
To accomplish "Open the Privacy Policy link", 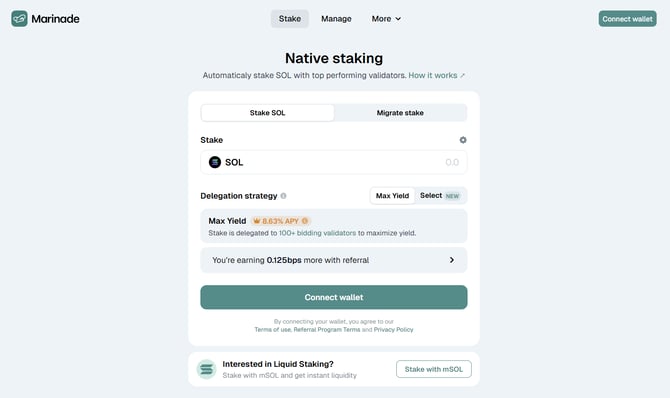I will (393, 330).
